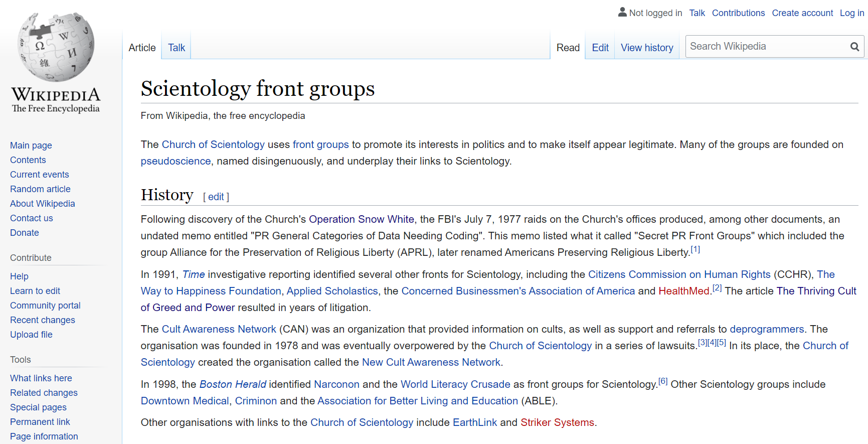Open Concerned Businessmen's Association of America link
The image size is (868, 444).
(518, 291)
